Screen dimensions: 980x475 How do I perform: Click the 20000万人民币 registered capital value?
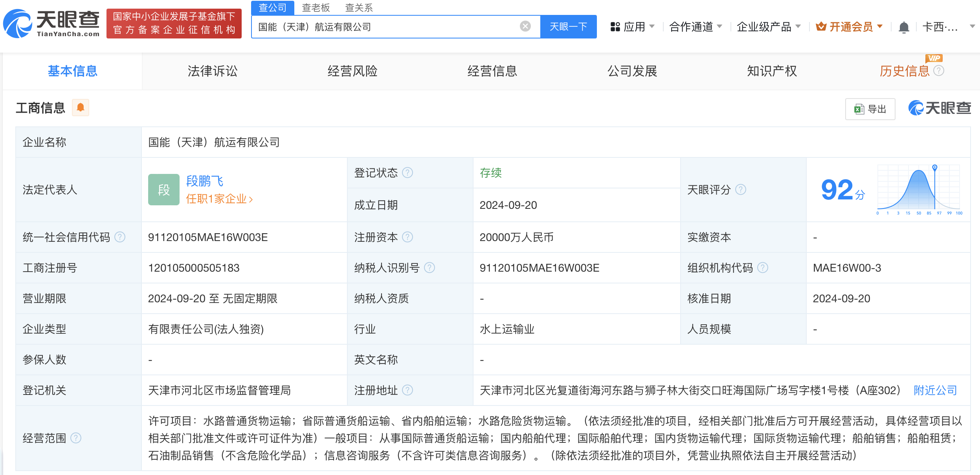pos(516,237)
